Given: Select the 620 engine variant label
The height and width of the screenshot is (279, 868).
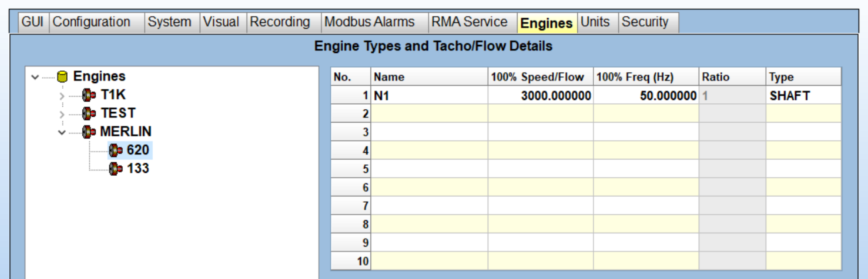Looking at the screenshot, I should (138, 150).
